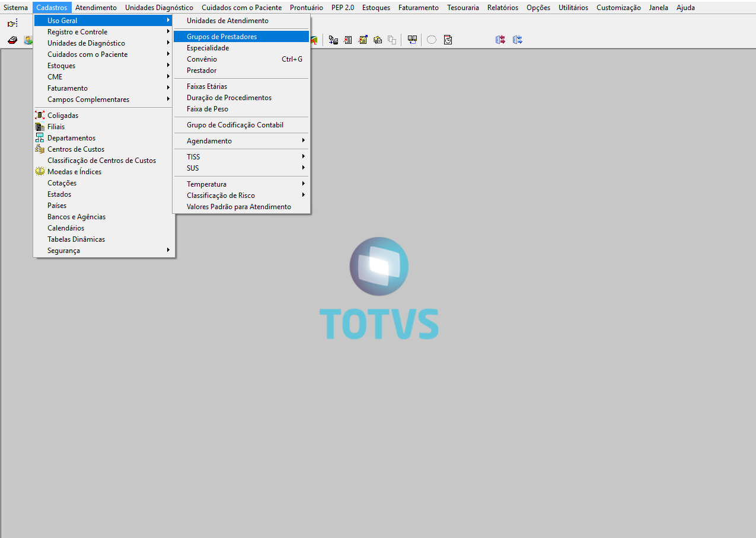Click the white list icon with red arrow
756x538 pixels.
[347, 40]
